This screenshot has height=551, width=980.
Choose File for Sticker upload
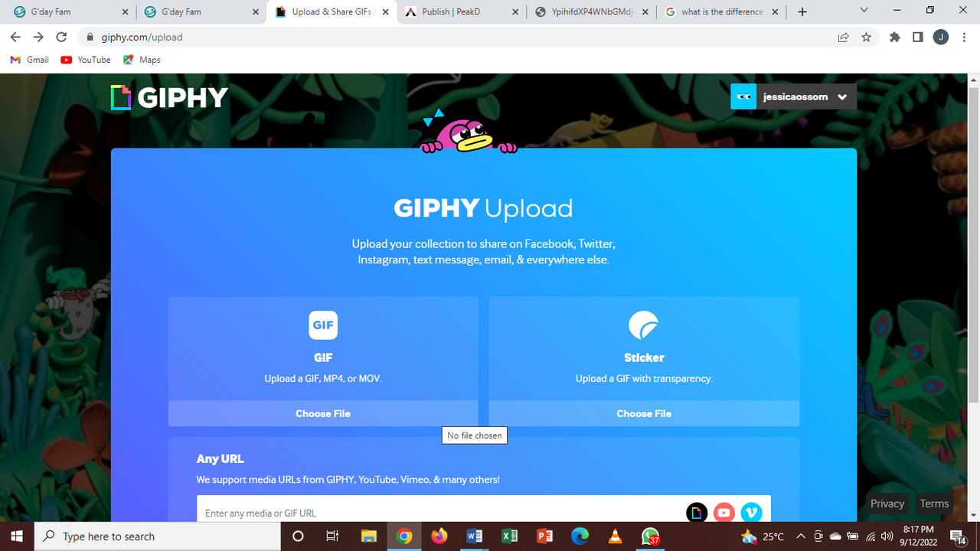click(644, 413)
